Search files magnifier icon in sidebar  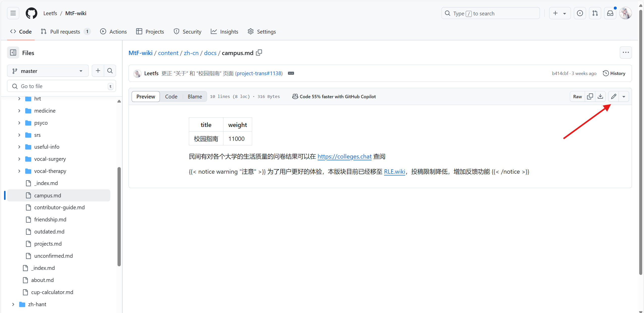click(x=110, y=71)
